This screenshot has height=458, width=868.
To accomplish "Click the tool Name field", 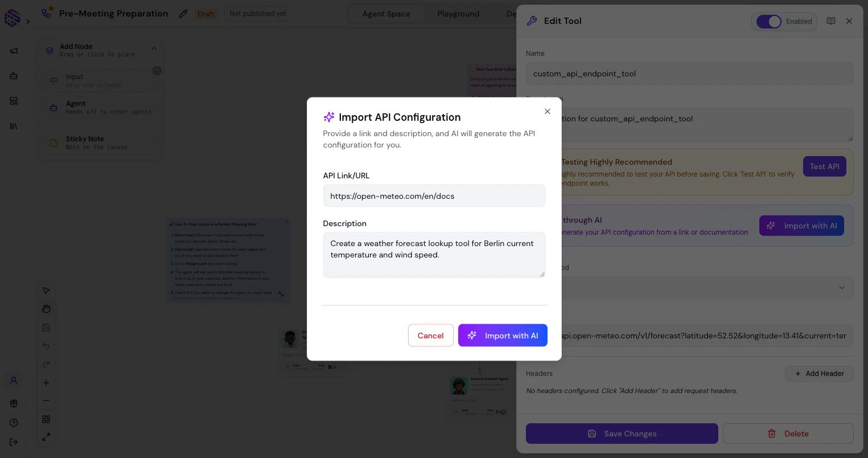I will (x=689, y=73).
